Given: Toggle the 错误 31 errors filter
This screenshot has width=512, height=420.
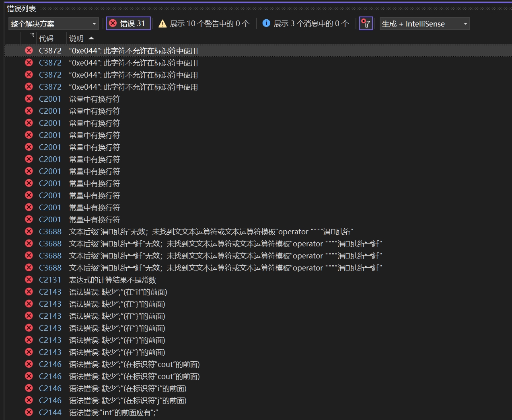Looking at the screenshot, I should click(x=128, y=24).
